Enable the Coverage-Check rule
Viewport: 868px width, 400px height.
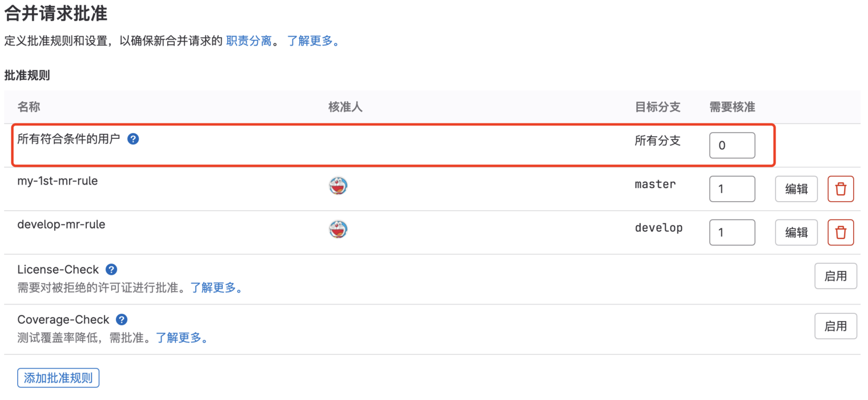pyautogui.click(x=835, y=326)
